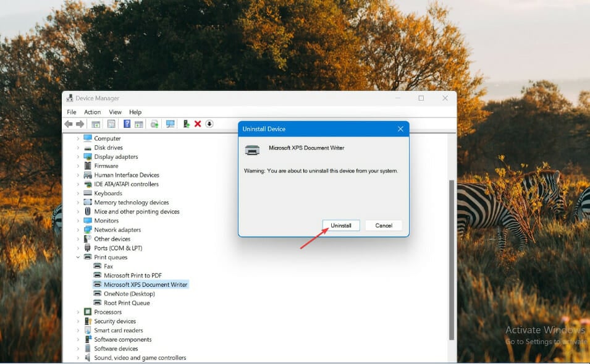Click the Cancel button in the dialog
This screenshot has height=364, width=590.
tap(384, 226)
